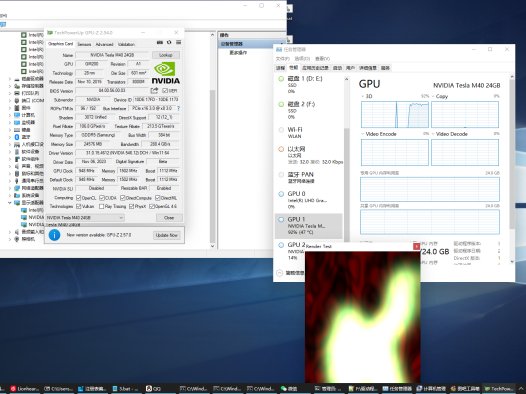This screenshot has width=526, height=394.
Task: Click the Bus Interface question mark icon
Action: (178, 109)
